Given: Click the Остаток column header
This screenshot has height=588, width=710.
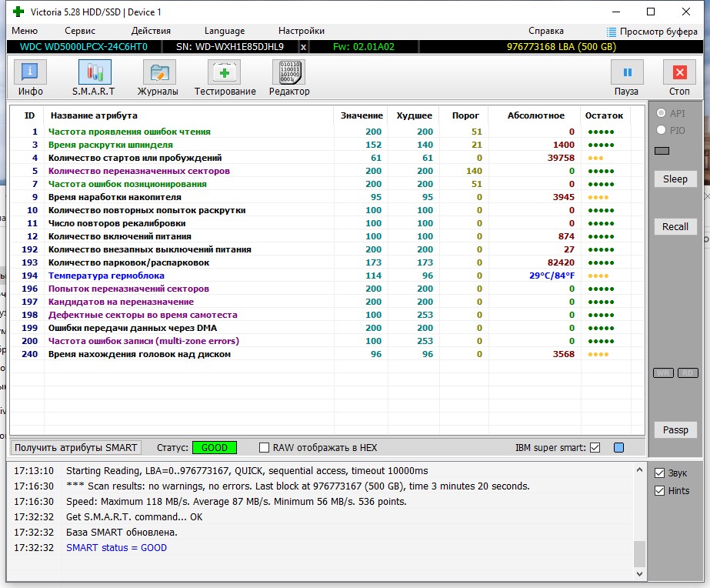Looking at the screenshot, I should (x=604, y=115).
